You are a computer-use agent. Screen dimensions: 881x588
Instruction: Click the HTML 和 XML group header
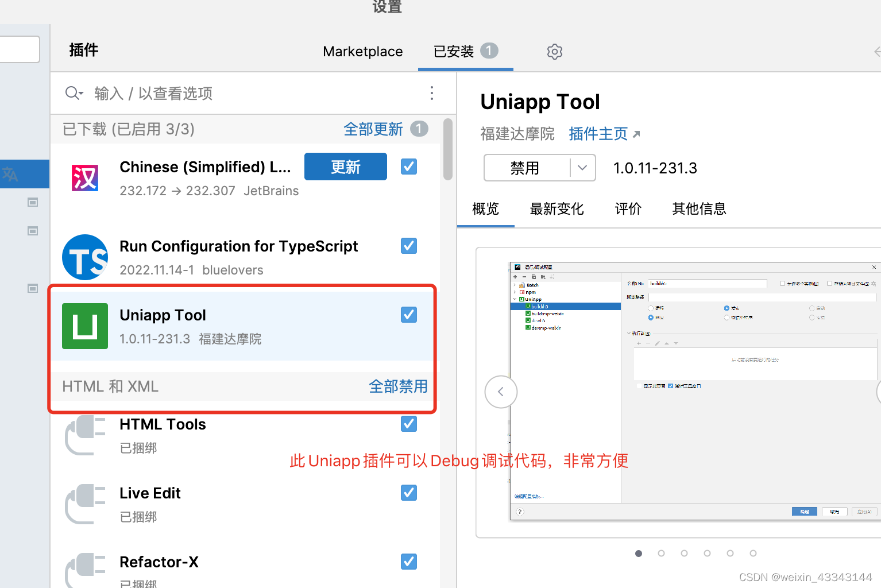click(x=110, y=386)
